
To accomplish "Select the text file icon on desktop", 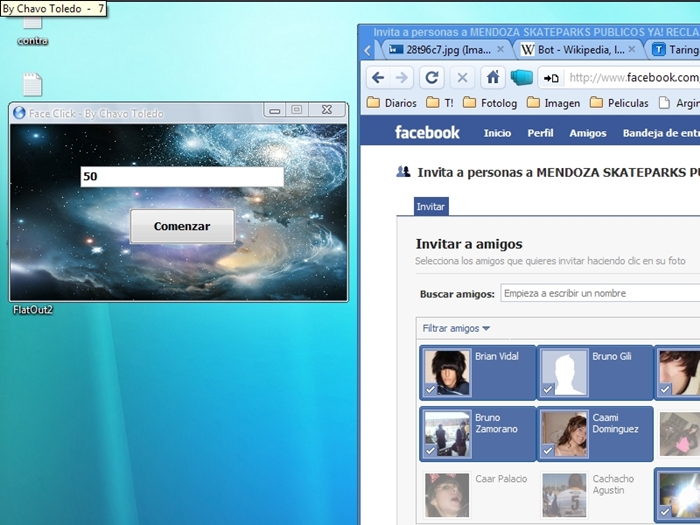I will click(33, 85).
